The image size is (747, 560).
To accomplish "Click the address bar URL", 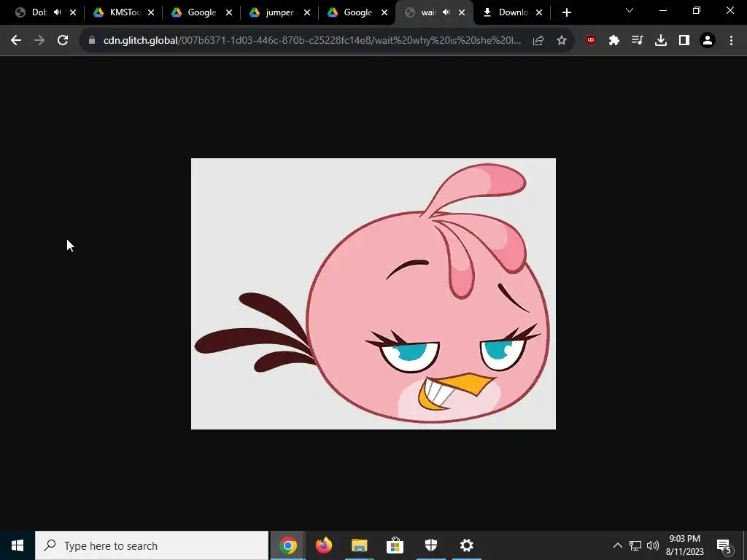I will pos(312,41).
